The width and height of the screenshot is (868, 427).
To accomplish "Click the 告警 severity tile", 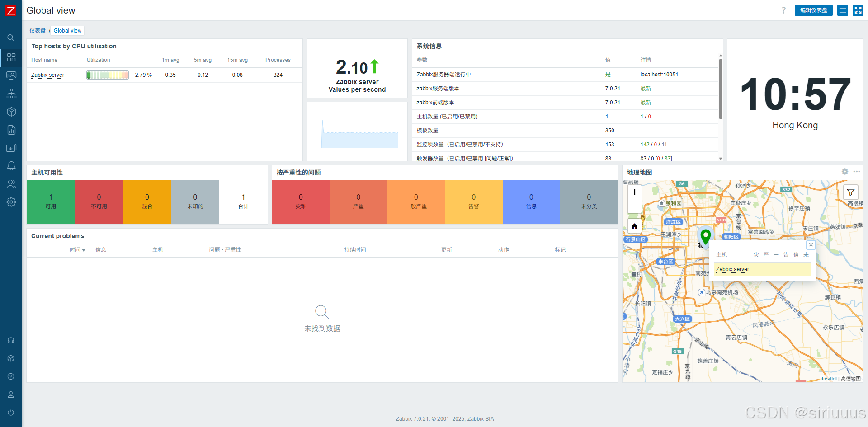I will click(474, 202).
